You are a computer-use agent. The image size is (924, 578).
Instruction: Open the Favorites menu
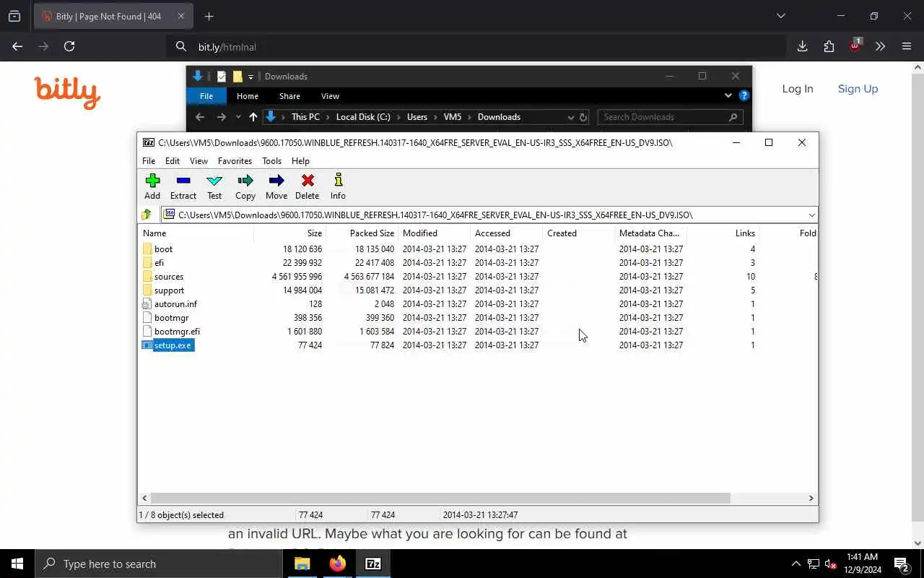(x=235, y=160)
